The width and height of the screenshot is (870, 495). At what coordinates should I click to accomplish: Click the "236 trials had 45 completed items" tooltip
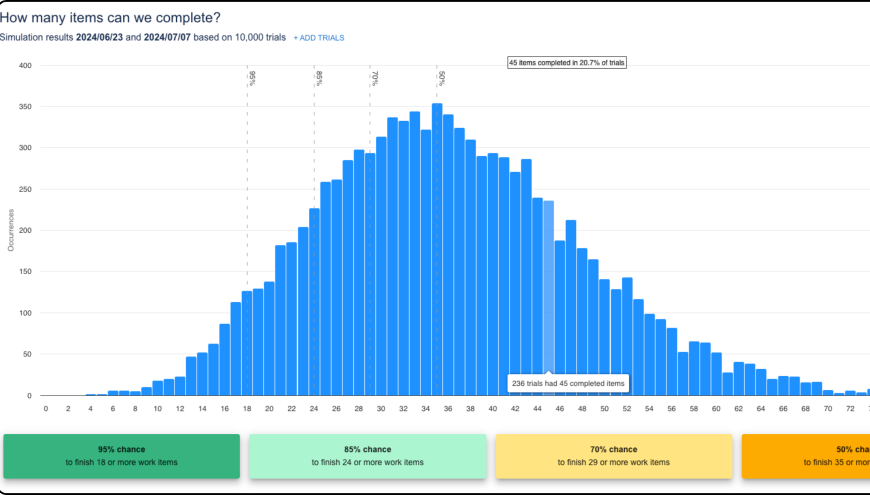click(568, 383)
